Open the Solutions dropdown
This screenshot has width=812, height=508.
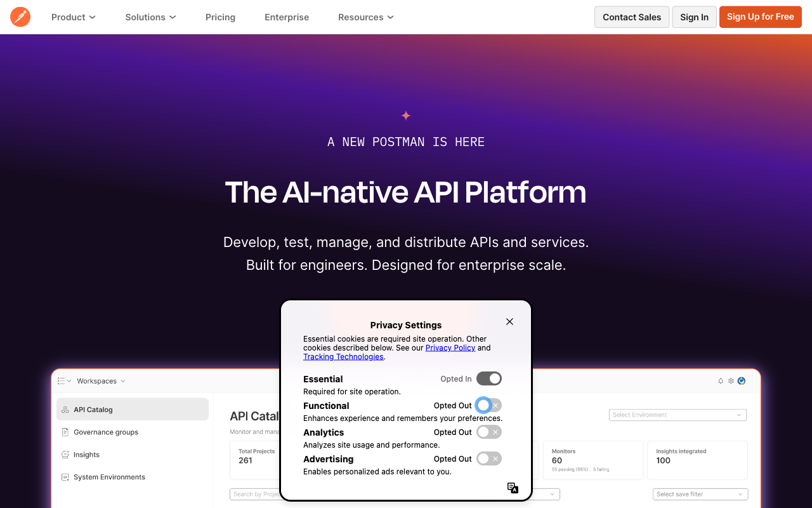[x=151, y=17]
